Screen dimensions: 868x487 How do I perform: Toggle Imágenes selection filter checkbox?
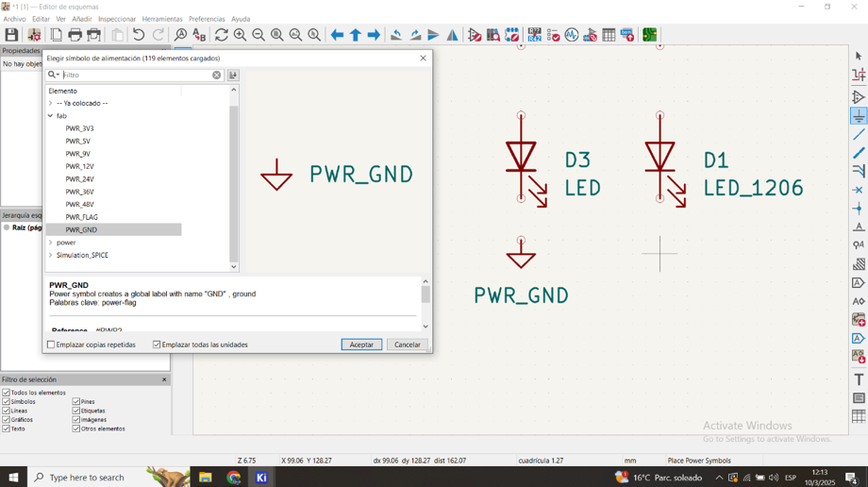[x=75, y=419]
